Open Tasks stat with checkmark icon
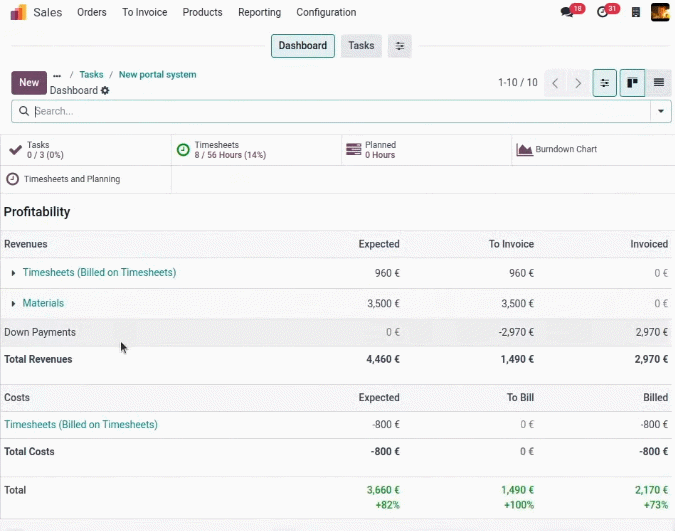The image size is (675, 531). point(15,150)
